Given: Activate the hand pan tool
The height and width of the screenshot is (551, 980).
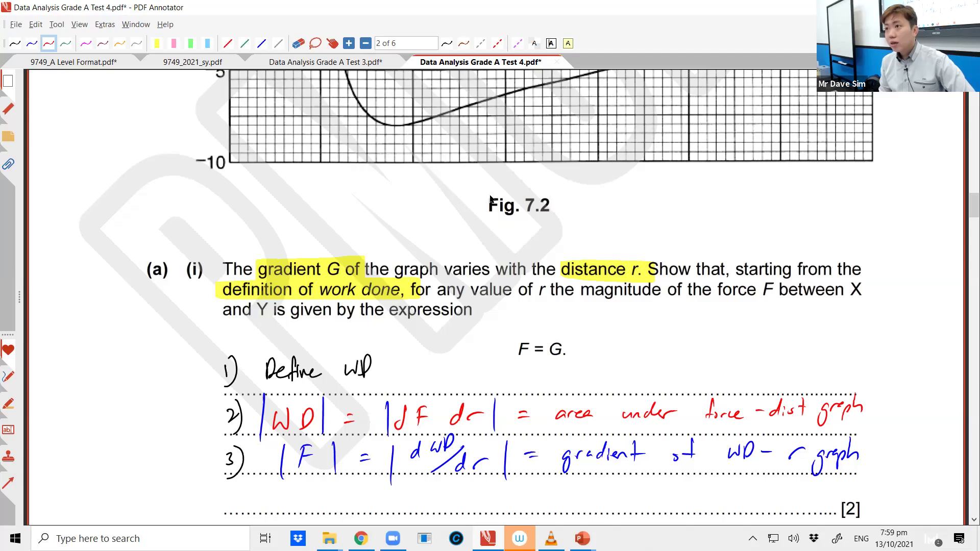Looking at the screenshot, I should pyautogui.click(x=332, y=43).
